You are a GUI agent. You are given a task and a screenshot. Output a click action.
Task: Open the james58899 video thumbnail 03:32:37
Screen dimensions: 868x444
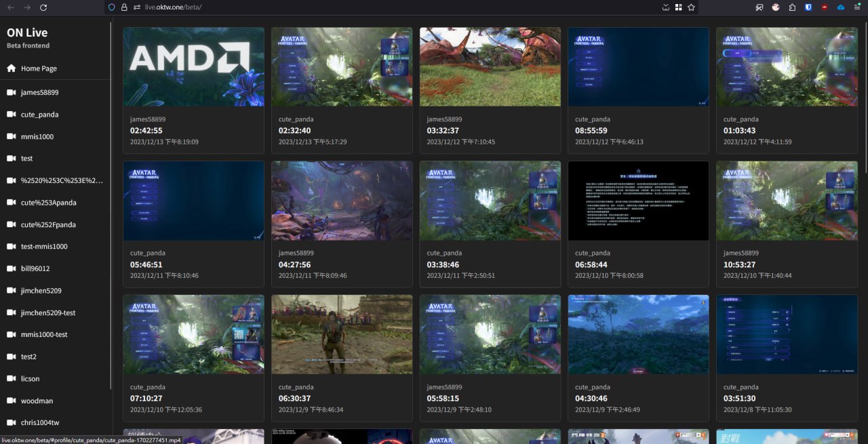pyautogui.click(x=490, y=66)
